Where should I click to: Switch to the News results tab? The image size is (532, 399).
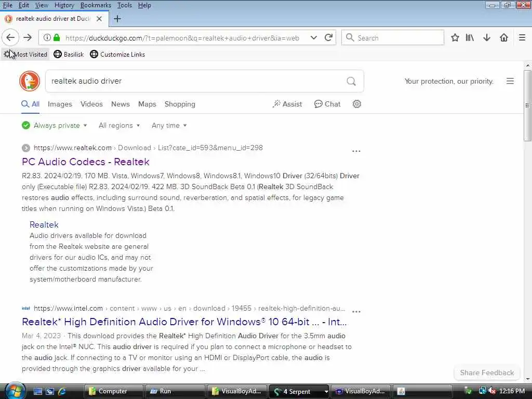[121, 104]
